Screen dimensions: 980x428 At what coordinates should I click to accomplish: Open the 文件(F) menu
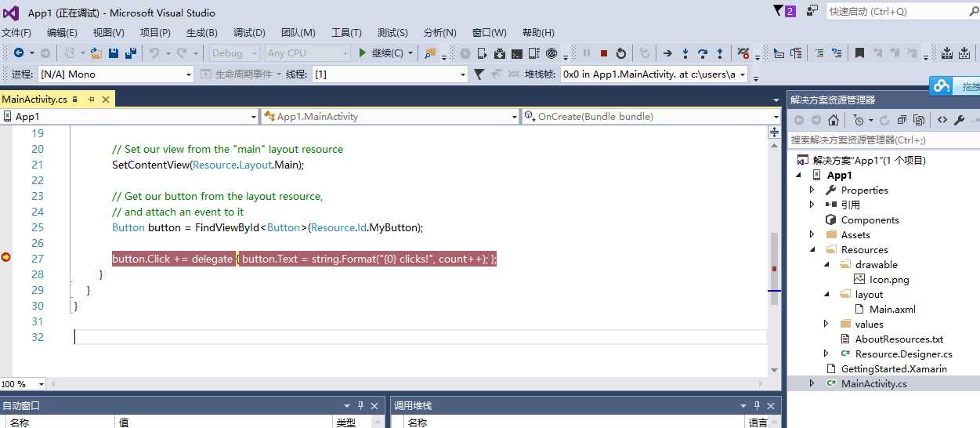tap(16, 32)
